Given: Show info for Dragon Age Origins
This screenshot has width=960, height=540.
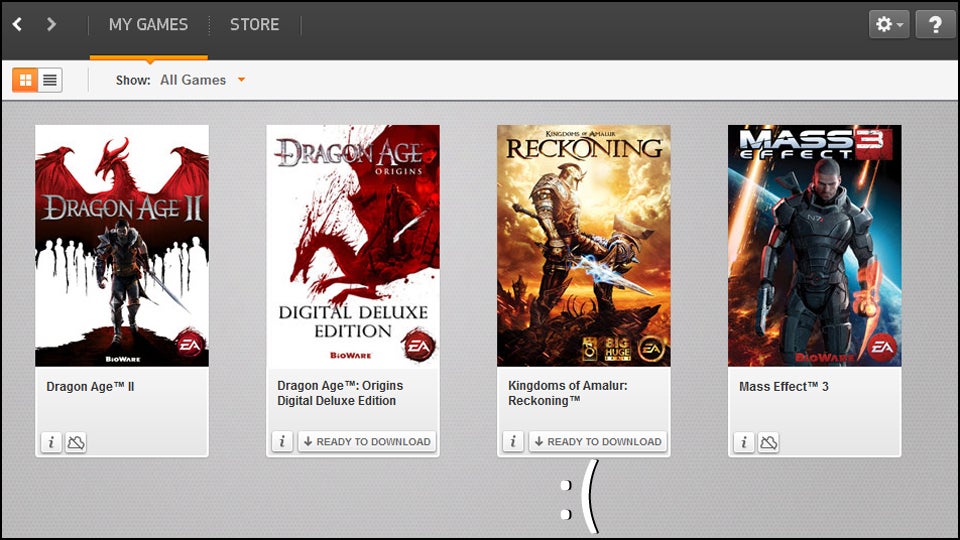Looking at the screenshot, I should pyautogui.click(x=282, y=441).
